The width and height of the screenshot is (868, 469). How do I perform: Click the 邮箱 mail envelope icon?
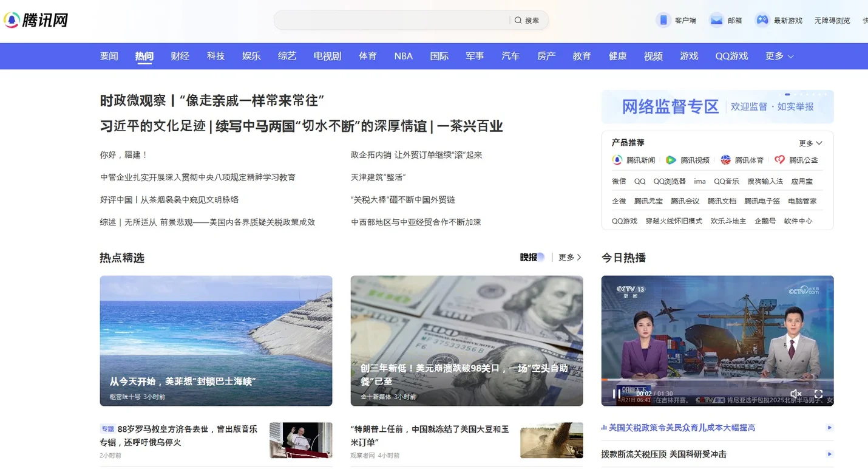point(717,20)
